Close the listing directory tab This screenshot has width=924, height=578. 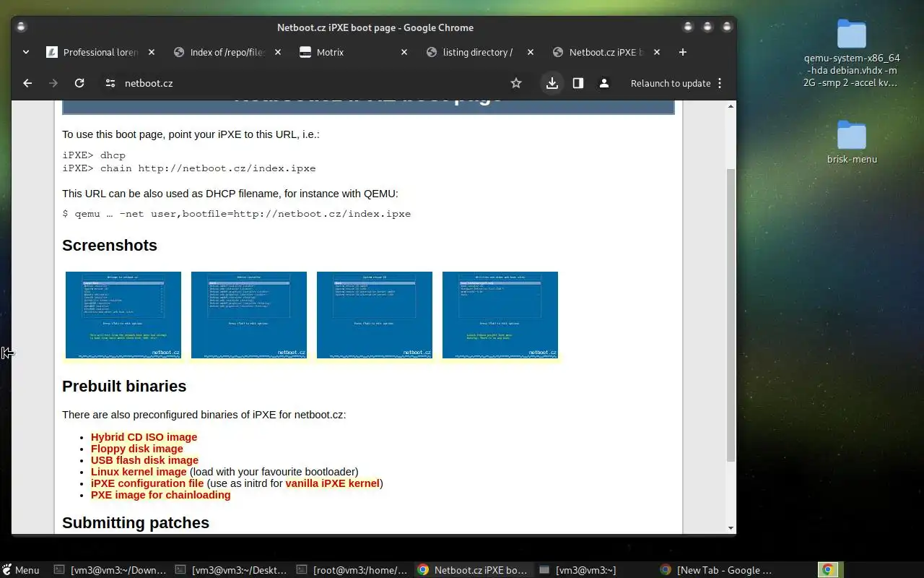tap(531, 52)
